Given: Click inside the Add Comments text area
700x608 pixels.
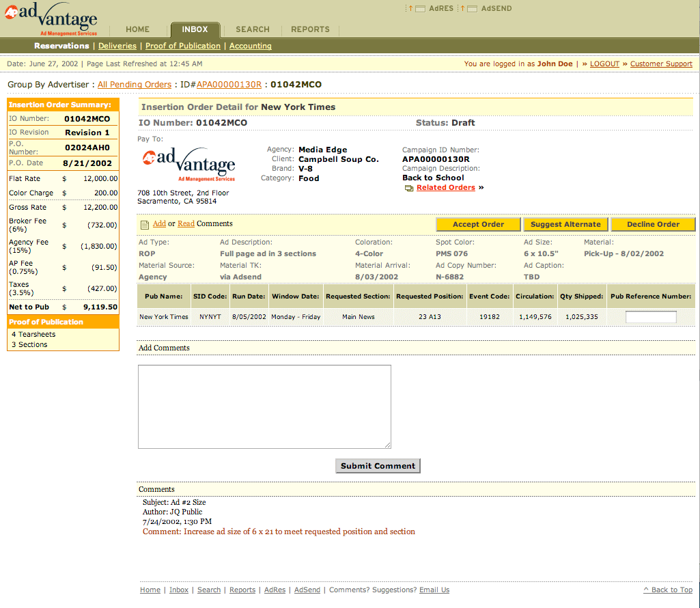Looking at the screenshot, I should [x=264, y=406].
